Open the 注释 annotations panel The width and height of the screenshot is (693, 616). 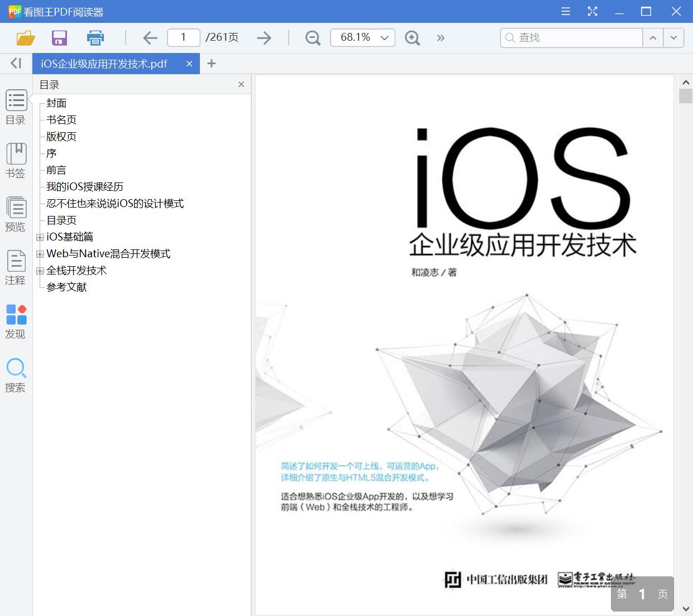point(16,267)
